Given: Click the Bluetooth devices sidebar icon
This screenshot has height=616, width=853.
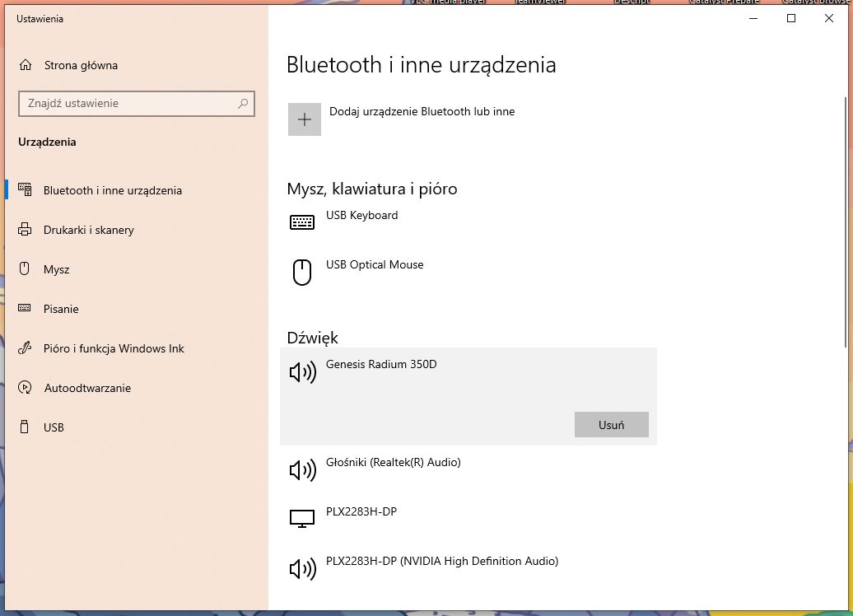Looking at the screenshot, I should 25,190.
